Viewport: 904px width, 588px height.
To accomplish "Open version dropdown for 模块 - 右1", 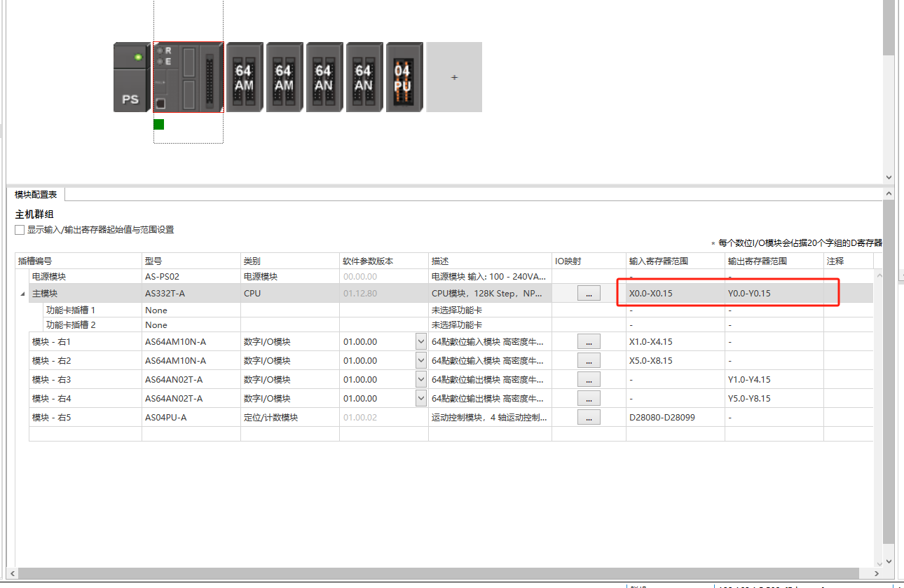I will click(420, 342).
